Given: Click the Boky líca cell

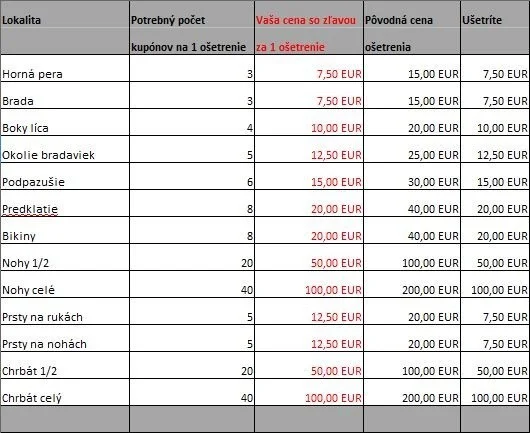Looking at the screenshot, I should click(x=65, y=122).
